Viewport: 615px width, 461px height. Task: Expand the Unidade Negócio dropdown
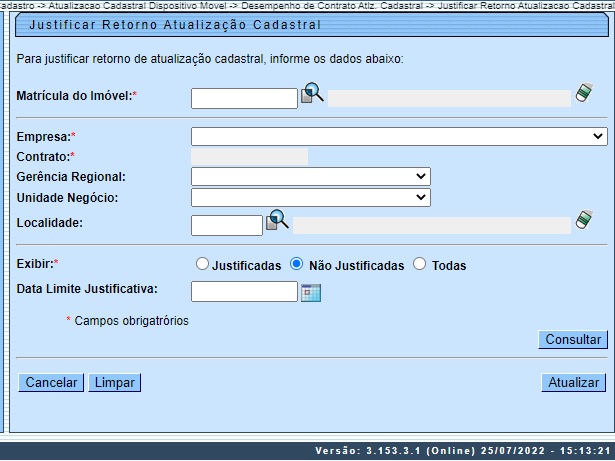(311, 198)
